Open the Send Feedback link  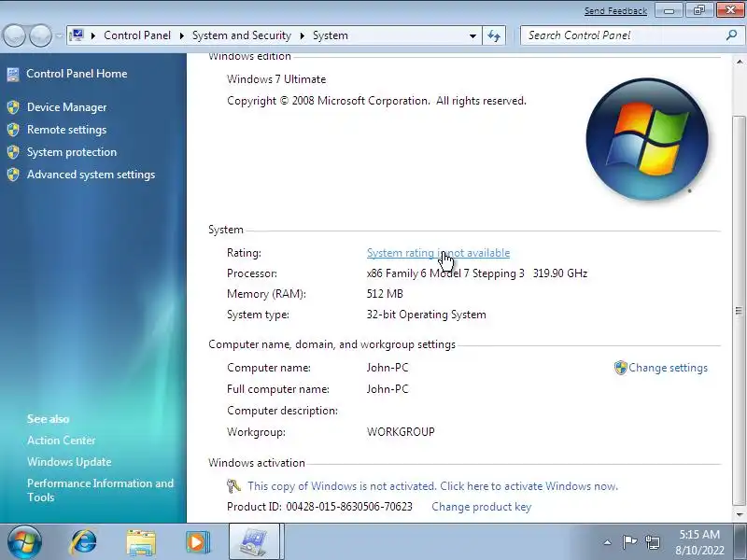pos(615,10)
